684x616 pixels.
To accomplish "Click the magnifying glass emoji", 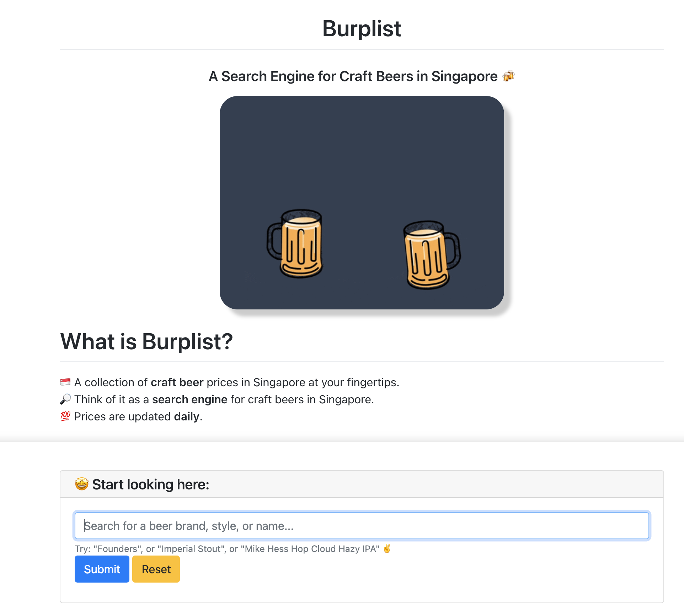I will (x=65, y=399).
